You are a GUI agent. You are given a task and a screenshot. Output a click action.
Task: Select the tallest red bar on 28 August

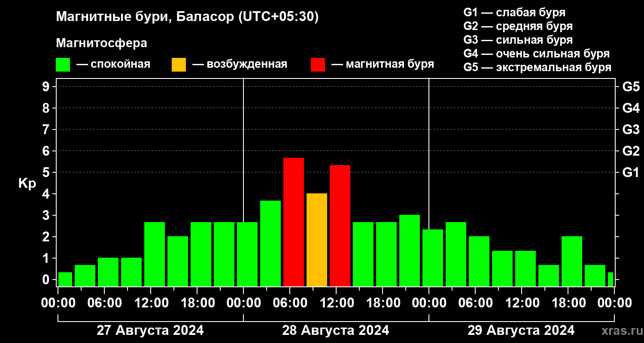[294, 222]
